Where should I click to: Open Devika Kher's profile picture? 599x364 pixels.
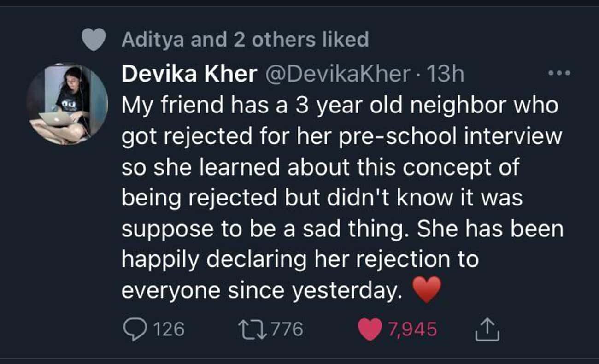(67, 104)
